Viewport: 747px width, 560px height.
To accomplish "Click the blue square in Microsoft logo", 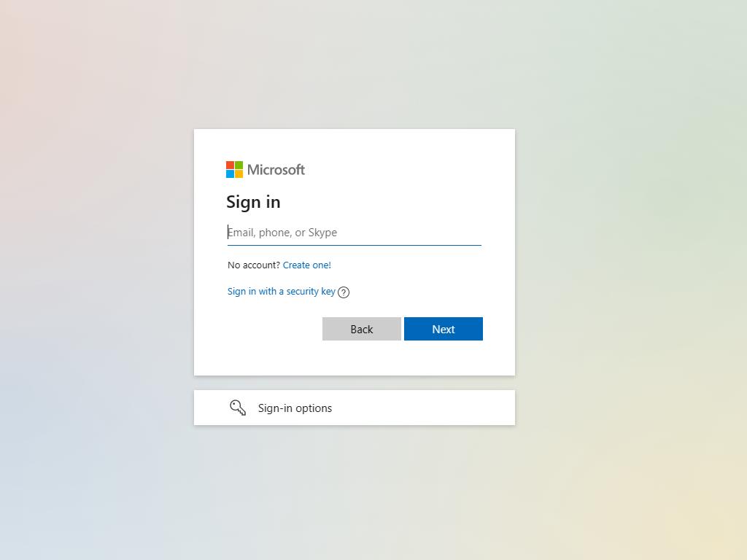I will [230, 174].
